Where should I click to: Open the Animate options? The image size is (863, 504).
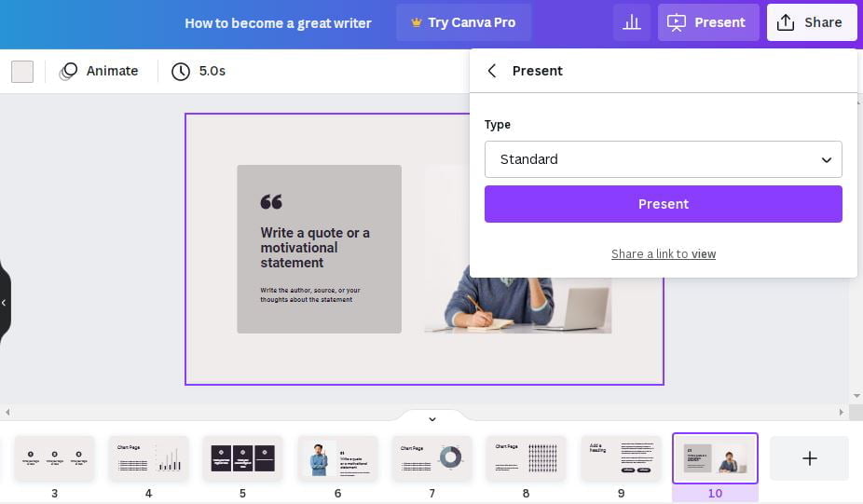[x=99, y=71]
